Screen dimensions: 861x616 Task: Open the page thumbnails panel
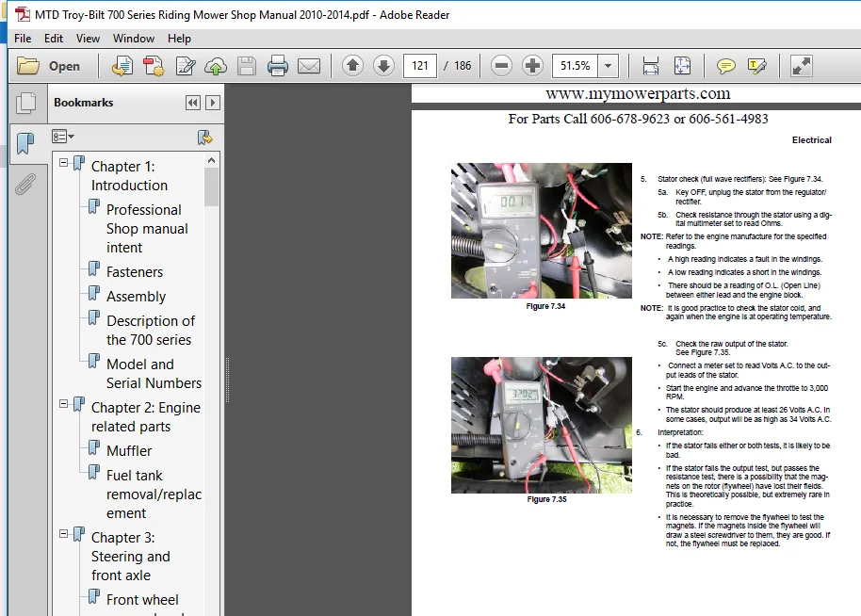[25, 103]
